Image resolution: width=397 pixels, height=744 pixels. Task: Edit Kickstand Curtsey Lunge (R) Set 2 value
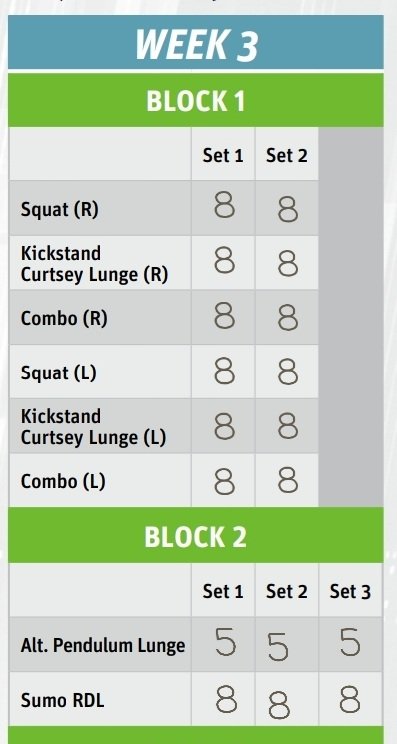287,262
